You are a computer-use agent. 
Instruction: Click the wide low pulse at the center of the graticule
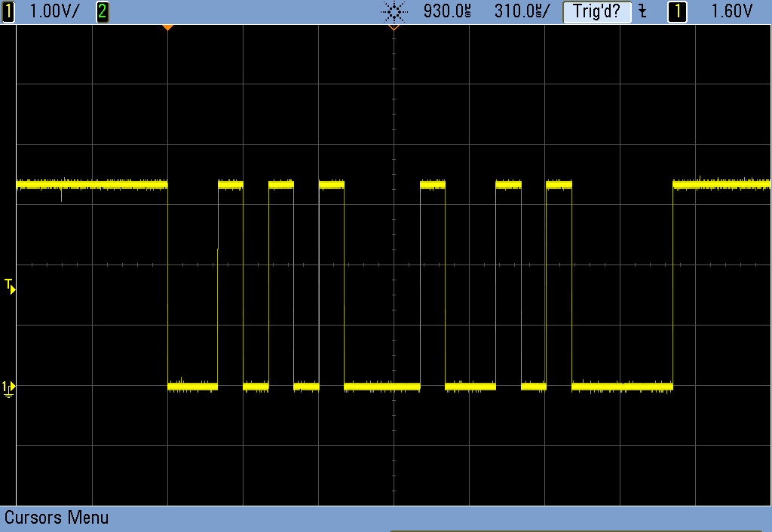tap(381, 386)
